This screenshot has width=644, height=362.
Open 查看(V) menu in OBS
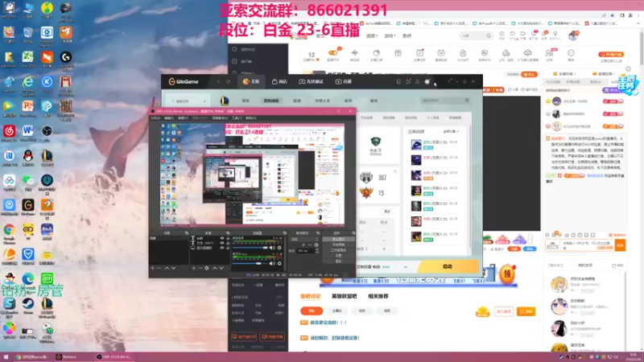pos(183,117)
